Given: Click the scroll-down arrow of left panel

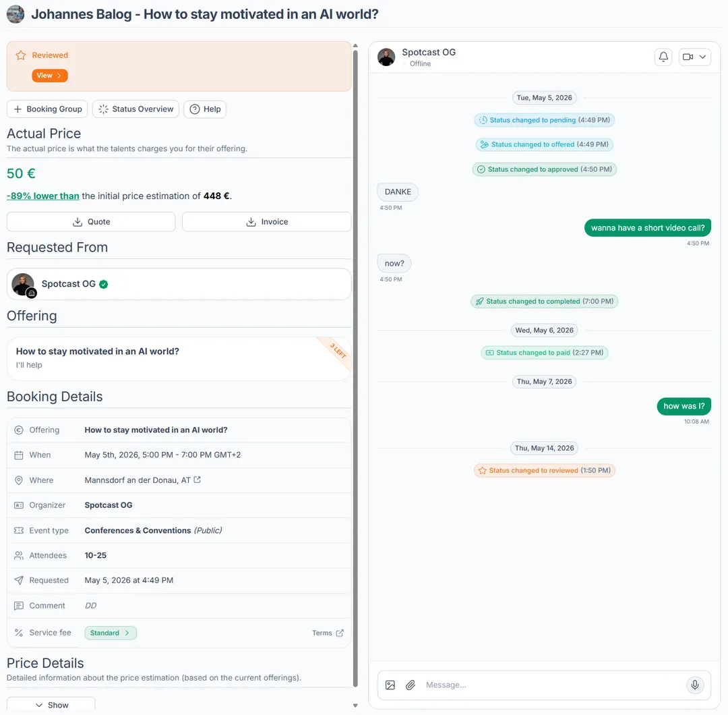Looking at the screenshot, I should point(355,706).
